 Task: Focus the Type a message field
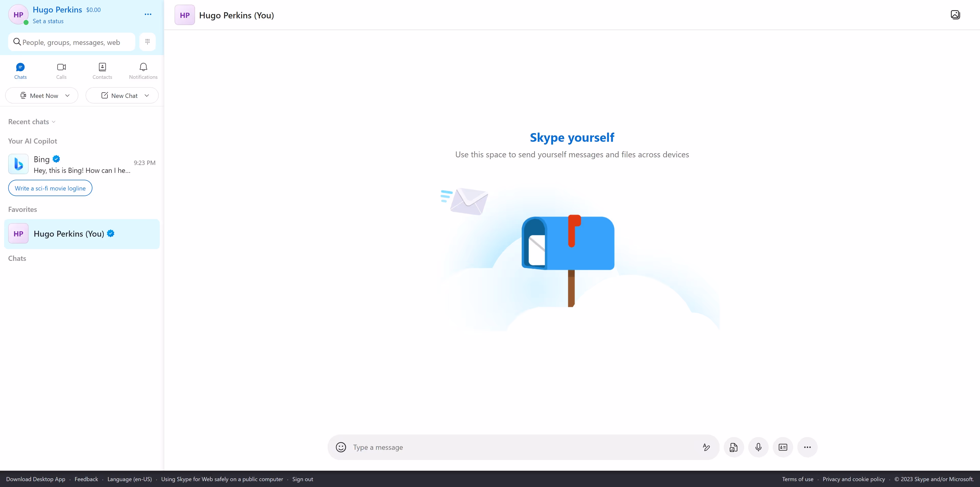525,447
